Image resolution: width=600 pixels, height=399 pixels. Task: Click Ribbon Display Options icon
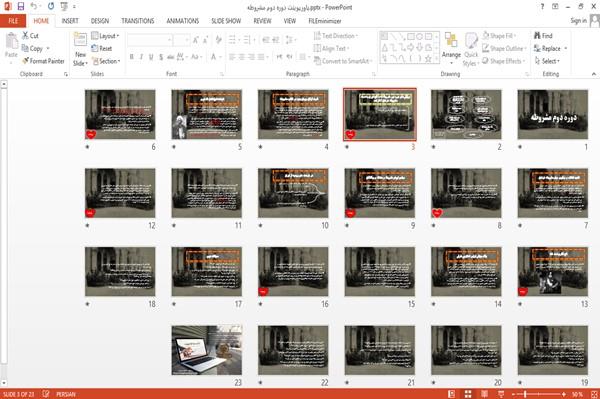coord(555,7)
